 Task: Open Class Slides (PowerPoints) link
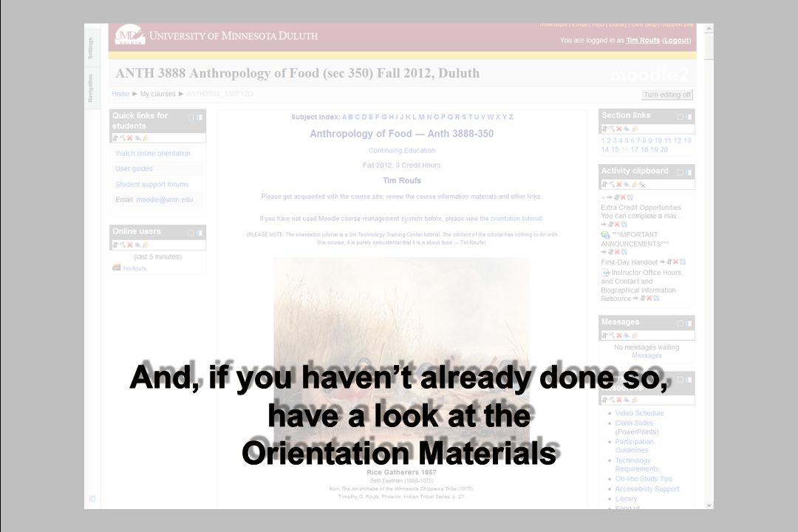pyautogui.click(x=637, y=428)
